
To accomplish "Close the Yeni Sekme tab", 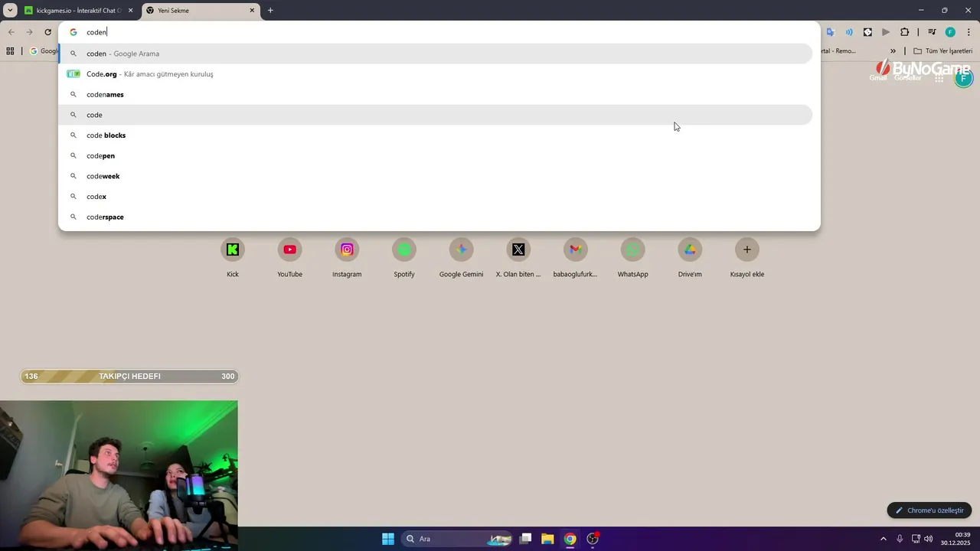I will click(x=252, y=11).
